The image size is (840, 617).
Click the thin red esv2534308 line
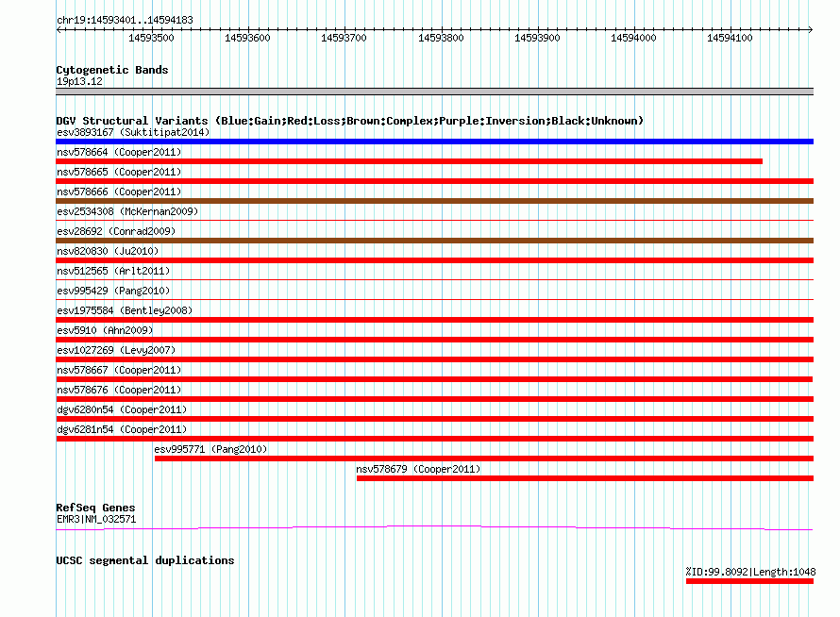click(x=434, y=220)
